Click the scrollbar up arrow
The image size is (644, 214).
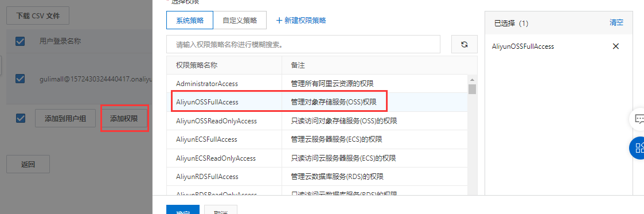click(473, 80)
